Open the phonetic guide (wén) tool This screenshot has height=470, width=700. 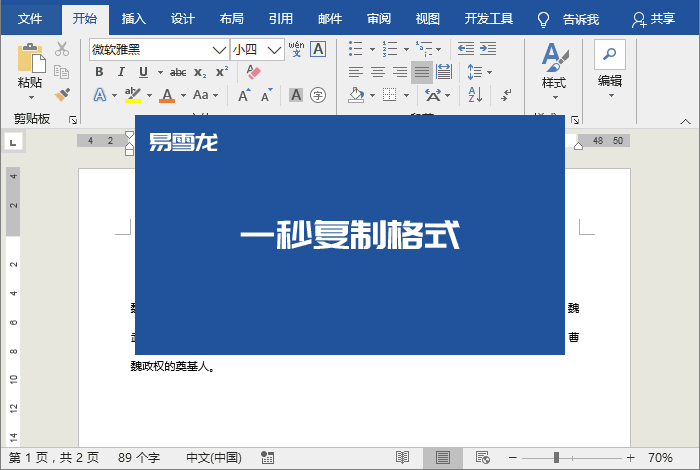pyautogui.click(x=296, y=49)
